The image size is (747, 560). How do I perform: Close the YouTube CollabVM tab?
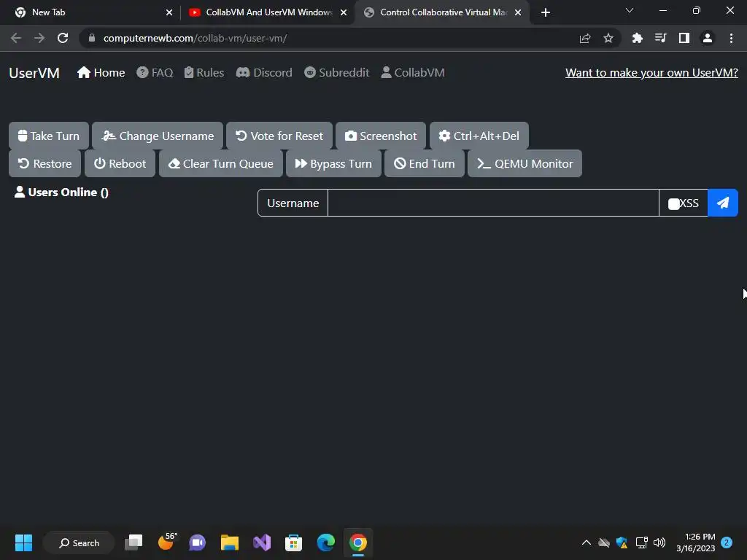[344, 12]
